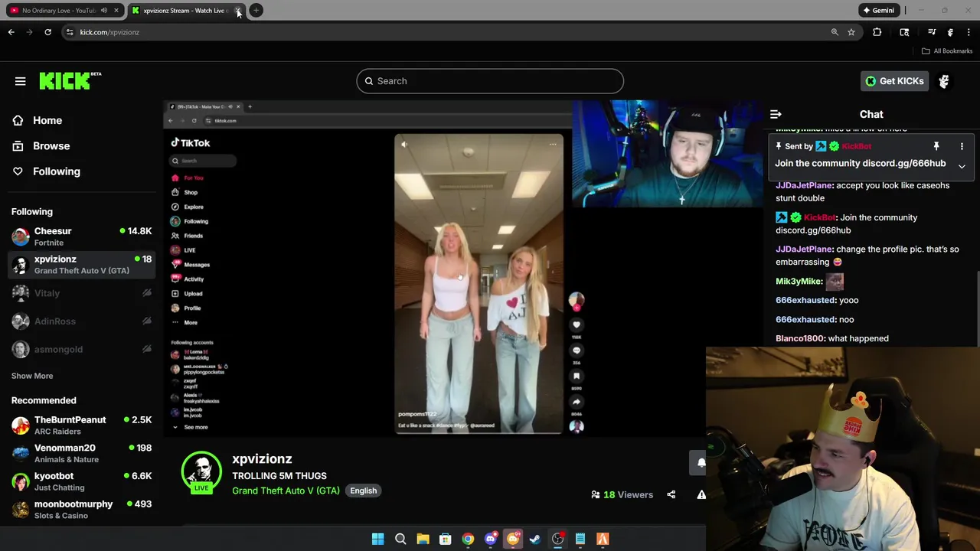
Task: Open TheBurntPeanut recommended channel
Action: 81,425
